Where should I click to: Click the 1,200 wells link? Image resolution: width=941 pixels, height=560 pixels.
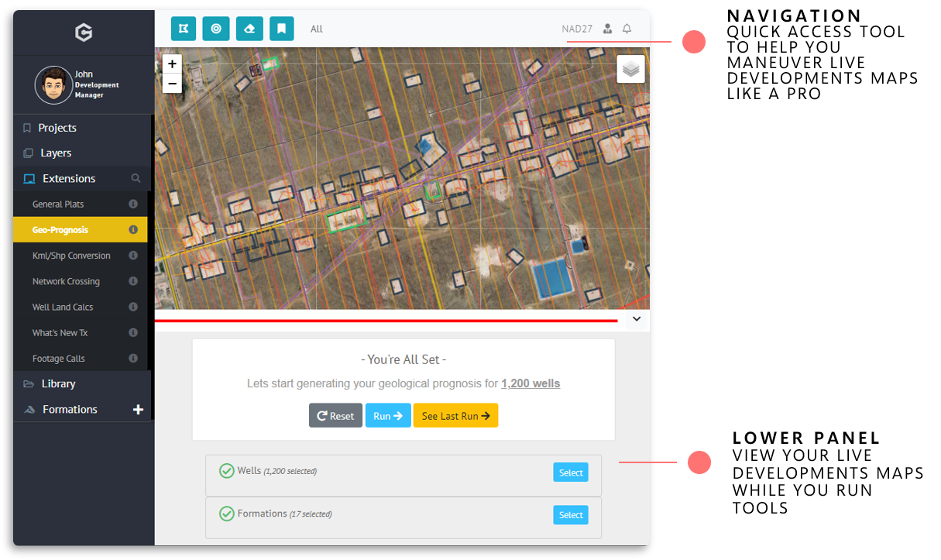coord(531,383)
